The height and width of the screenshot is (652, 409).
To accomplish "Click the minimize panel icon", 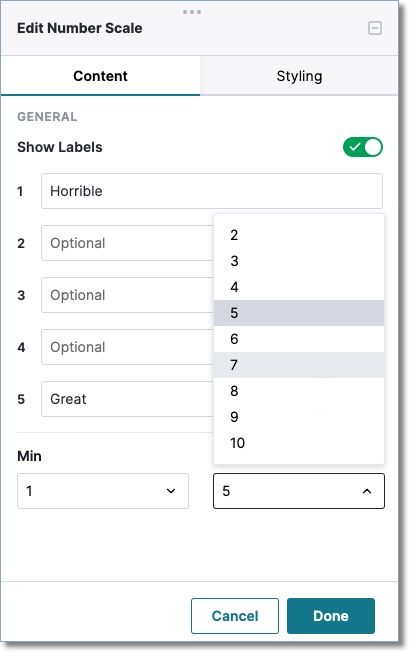I will tap(375, 28).
